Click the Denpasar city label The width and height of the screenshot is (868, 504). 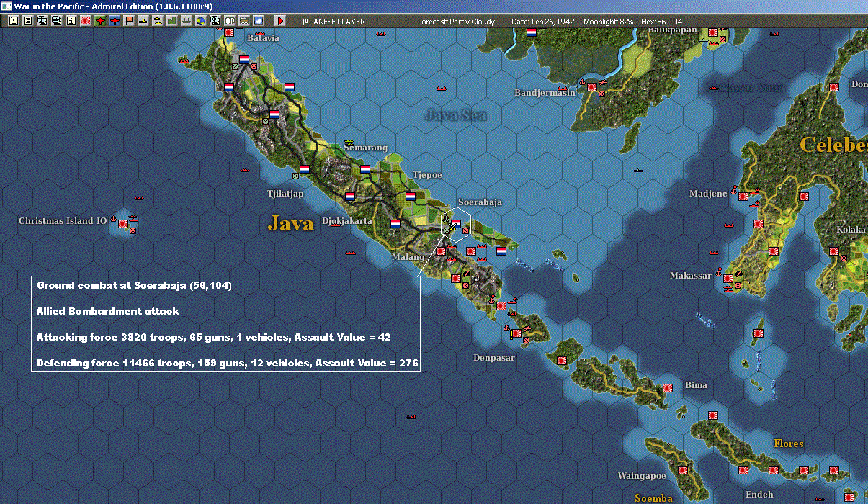pos(494,358)
